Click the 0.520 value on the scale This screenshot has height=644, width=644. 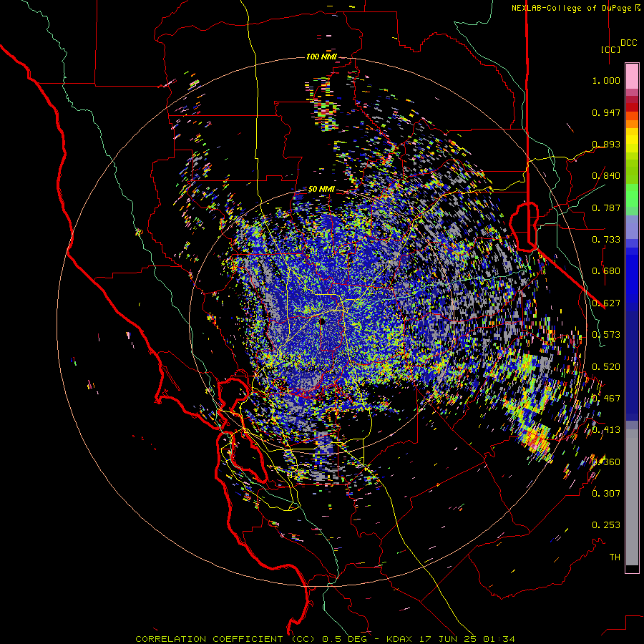(606, 366)
